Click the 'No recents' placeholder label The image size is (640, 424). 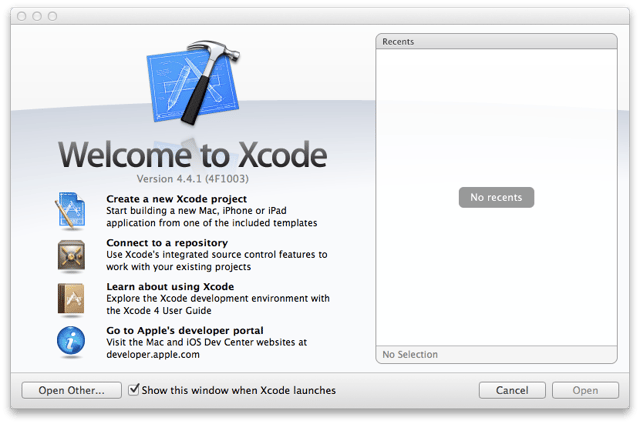click(496, 198)
